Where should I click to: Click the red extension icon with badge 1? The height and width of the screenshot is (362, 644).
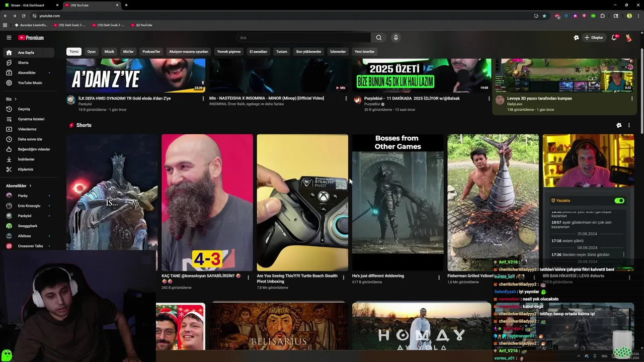[x=557, y=16]
